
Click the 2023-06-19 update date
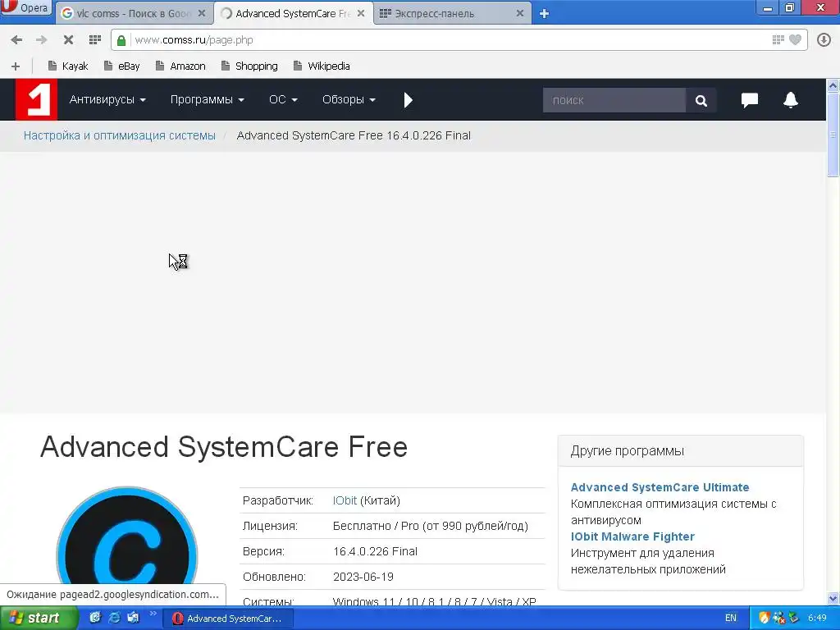363,577
